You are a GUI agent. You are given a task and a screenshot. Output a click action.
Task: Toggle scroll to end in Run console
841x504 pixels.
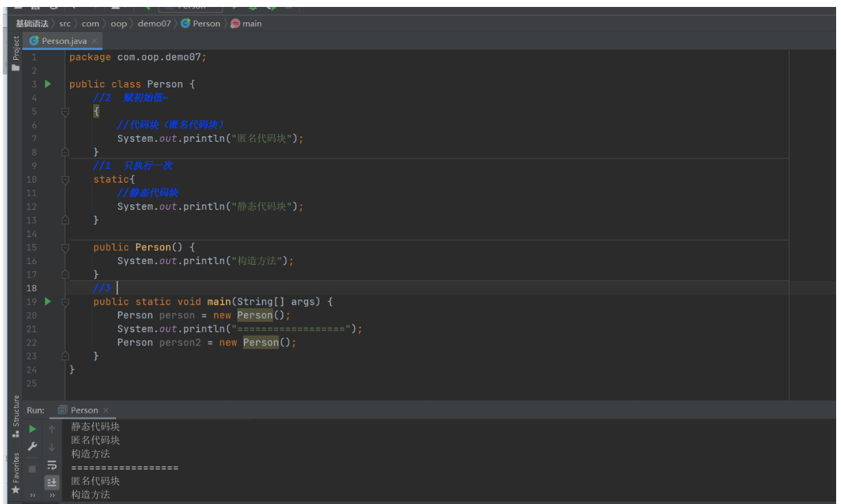point(52,481)
